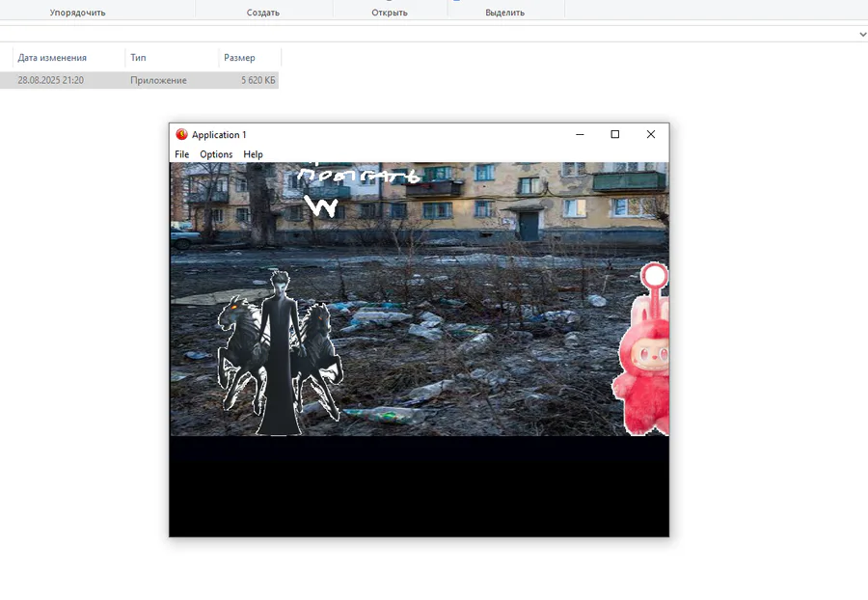The width and height of the screenshot is (868, 600).
Task: Open the Options menu in Application 1
Action: [216, 154]
